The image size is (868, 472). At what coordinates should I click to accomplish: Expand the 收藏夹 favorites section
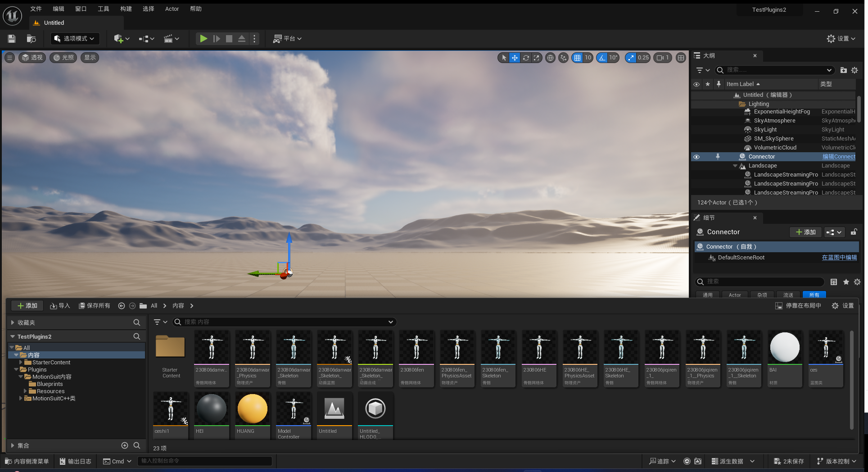[13, 322]
